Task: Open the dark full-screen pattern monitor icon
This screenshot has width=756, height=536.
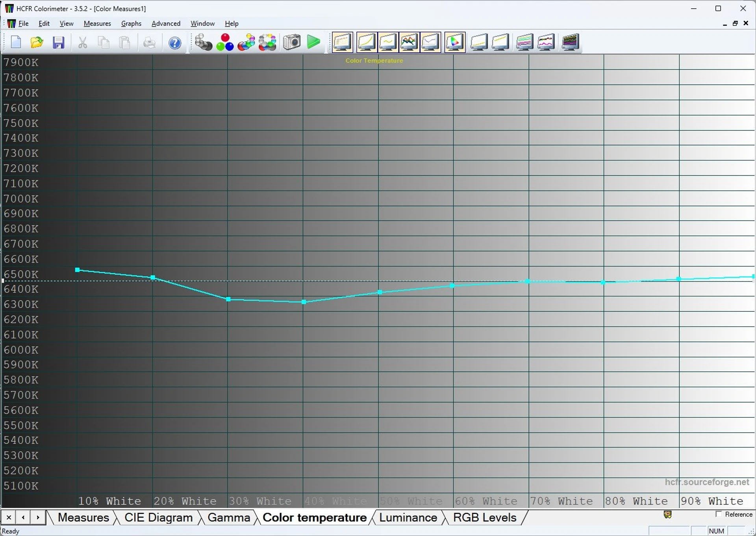Action: pos(571,42)
